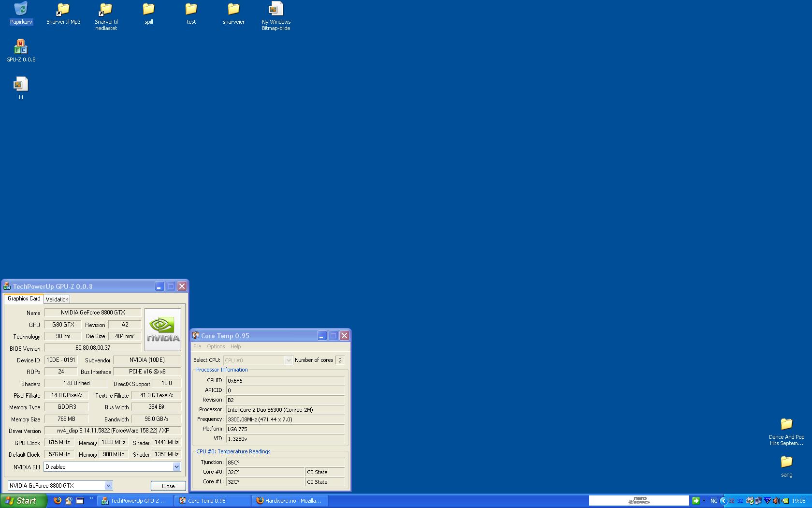Click the window icon in quick launch
812x508 pixels.
pos(80,501)
